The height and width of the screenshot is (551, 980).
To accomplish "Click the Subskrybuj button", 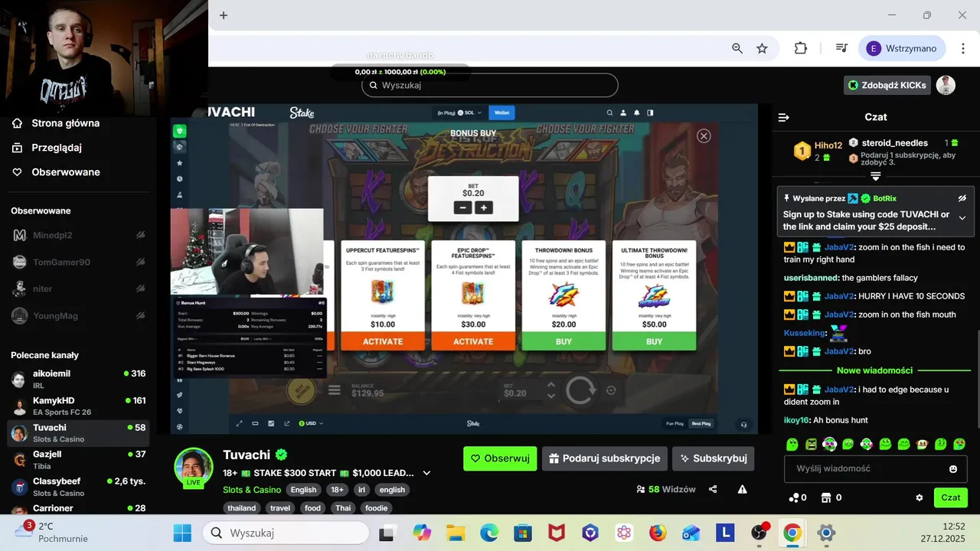I will coord(713,458).
